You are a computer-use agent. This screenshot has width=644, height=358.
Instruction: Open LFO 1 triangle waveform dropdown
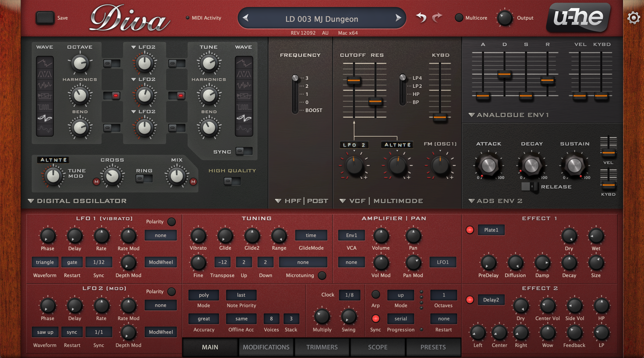(x=45, y=262)
